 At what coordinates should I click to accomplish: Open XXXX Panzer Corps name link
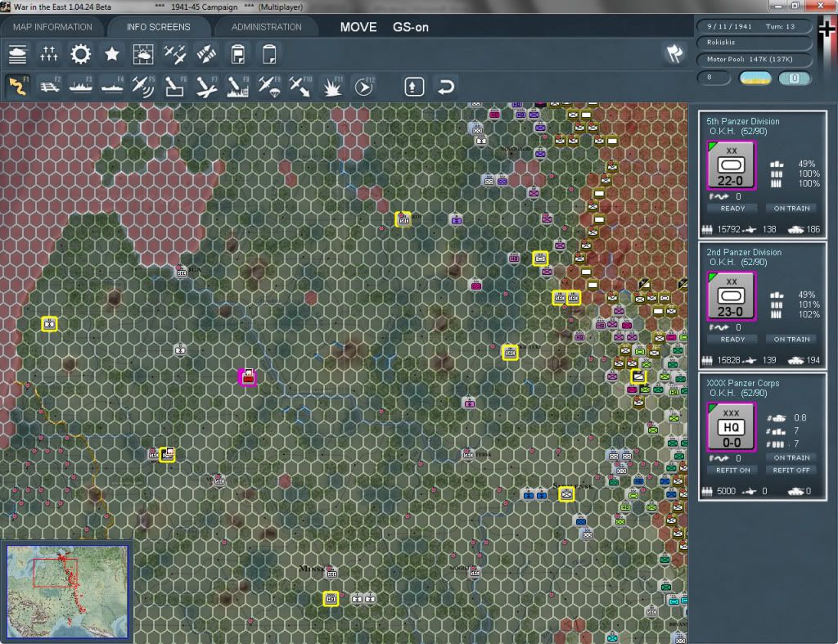click(x=743, y=383)
